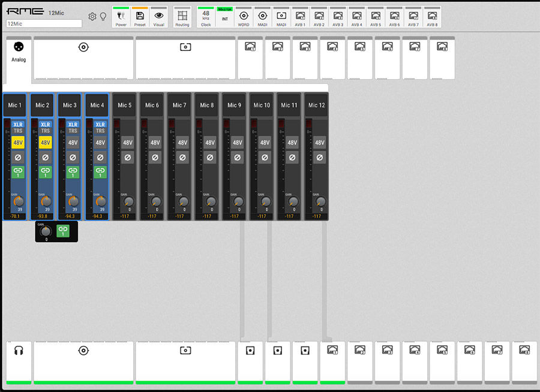
Task: Select the Analog input section
Action: pyautogui.click(x=19, y=59)
